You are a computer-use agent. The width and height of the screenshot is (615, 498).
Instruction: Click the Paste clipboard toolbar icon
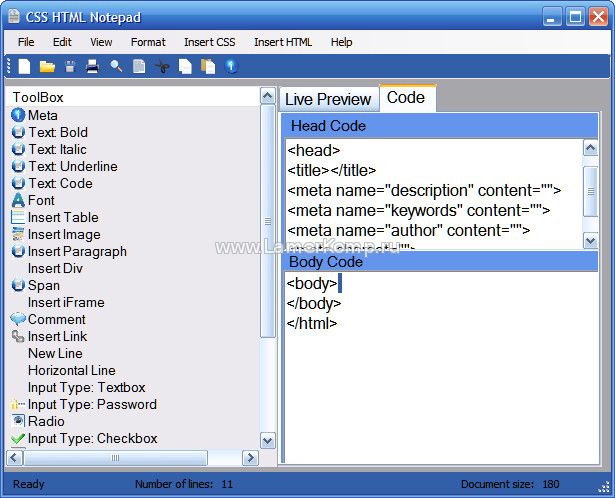tap(208, 67)
